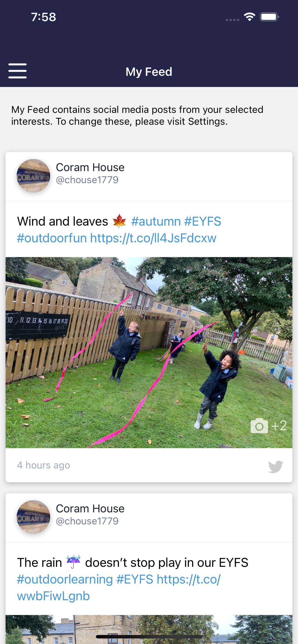The width and height of the screenshot is (298, 644).
Task: Tap the maple leaf emoji
Action: click(119, 221)
